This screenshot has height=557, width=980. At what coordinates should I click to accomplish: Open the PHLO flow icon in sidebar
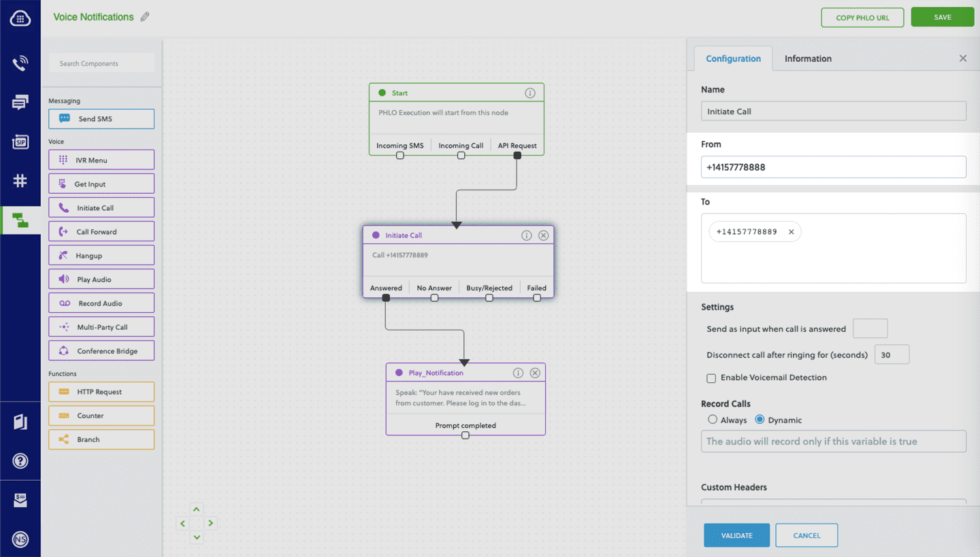pyautogui.click(x=20, y=220)
